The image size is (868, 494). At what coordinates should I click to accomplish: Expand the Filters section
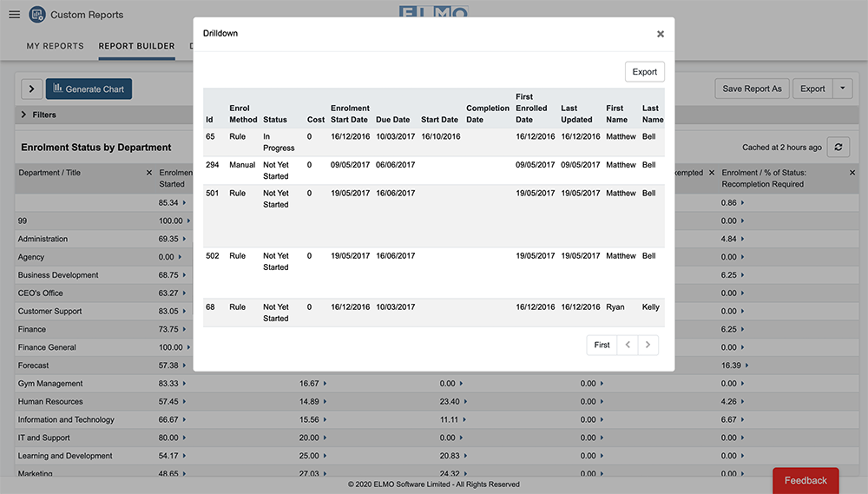(x=39, y=115)
